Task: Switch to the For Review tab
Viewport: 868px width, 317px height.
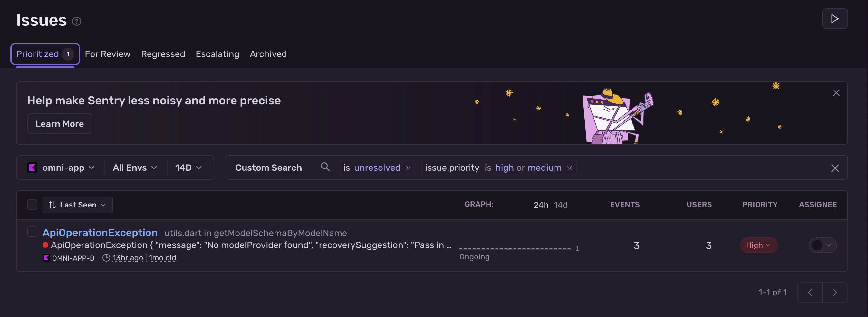Action: click(x=108, y=54)
